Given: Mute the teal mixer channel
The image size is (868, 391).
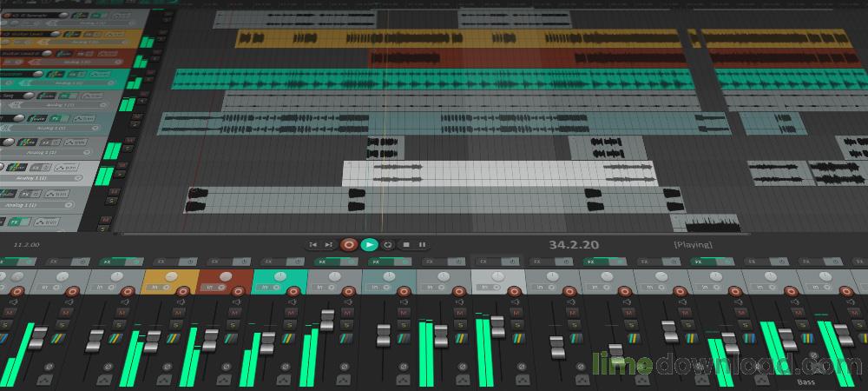Looking at the screenshot, I should 290,313.
